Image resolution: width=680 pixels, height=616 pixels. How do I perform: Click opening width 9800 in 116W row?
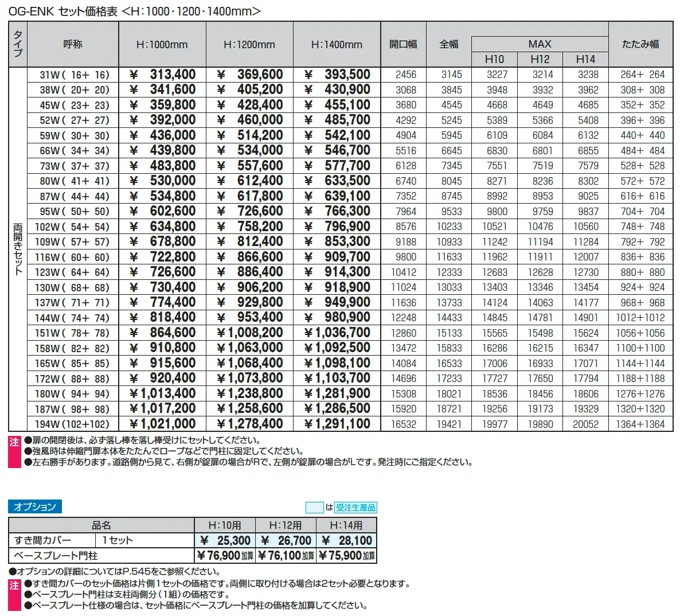tap(406, 257)
